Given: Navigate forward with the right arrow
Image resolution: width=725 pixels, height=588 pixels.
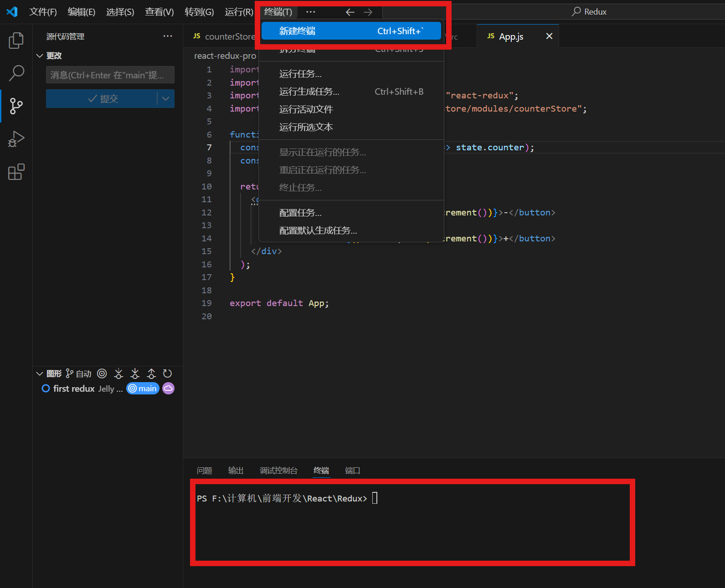Looking at the screenshot, I should [368, 12].
